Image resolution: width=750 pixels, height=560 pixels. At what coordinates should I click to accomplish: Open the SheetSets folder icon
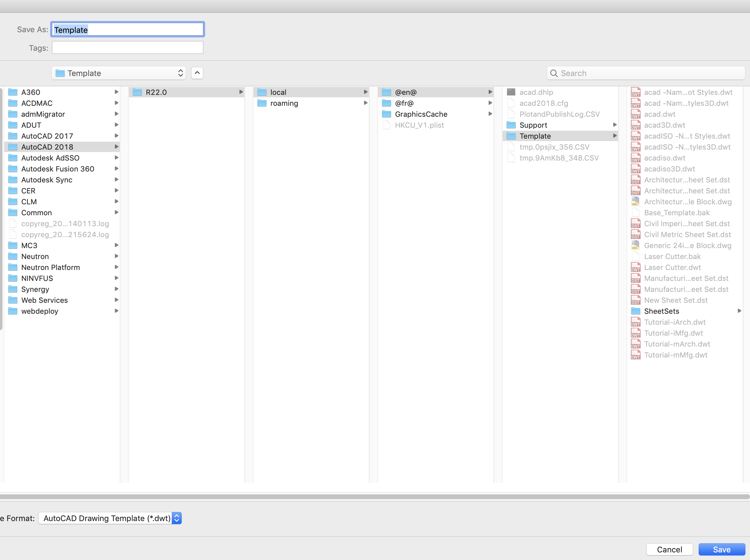point(635,311)
